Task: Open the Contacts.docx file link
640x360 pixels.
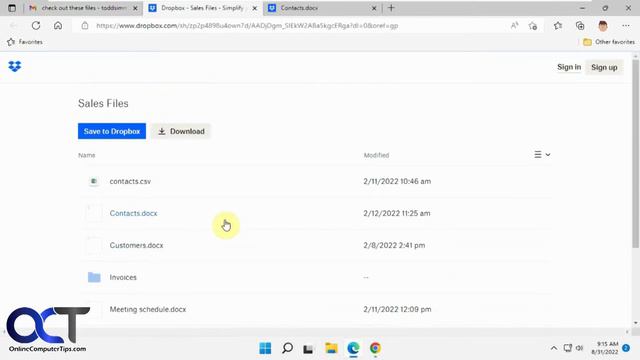Action: [133, 213]
